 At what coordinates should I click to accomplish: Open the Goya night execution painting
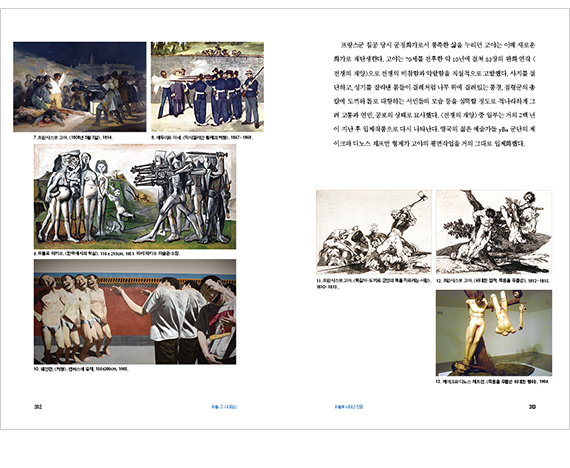(x=80, y=87)
